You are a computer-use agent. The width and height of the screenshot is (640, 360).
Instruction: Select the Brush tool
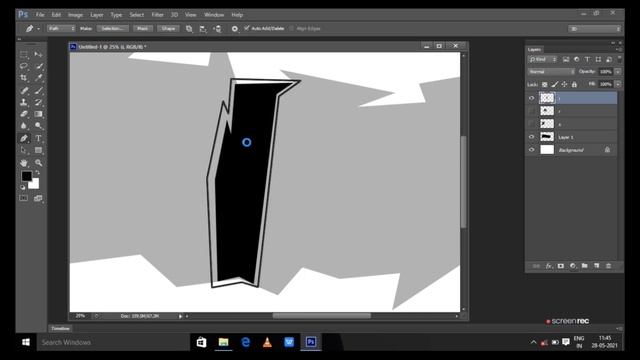point(38,90)
